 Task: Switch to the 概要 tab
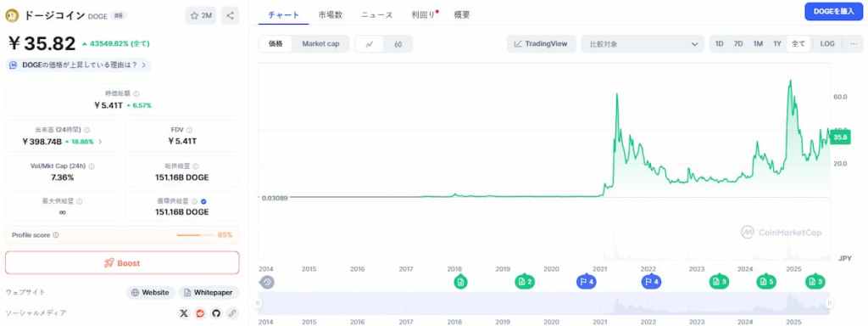462,15
